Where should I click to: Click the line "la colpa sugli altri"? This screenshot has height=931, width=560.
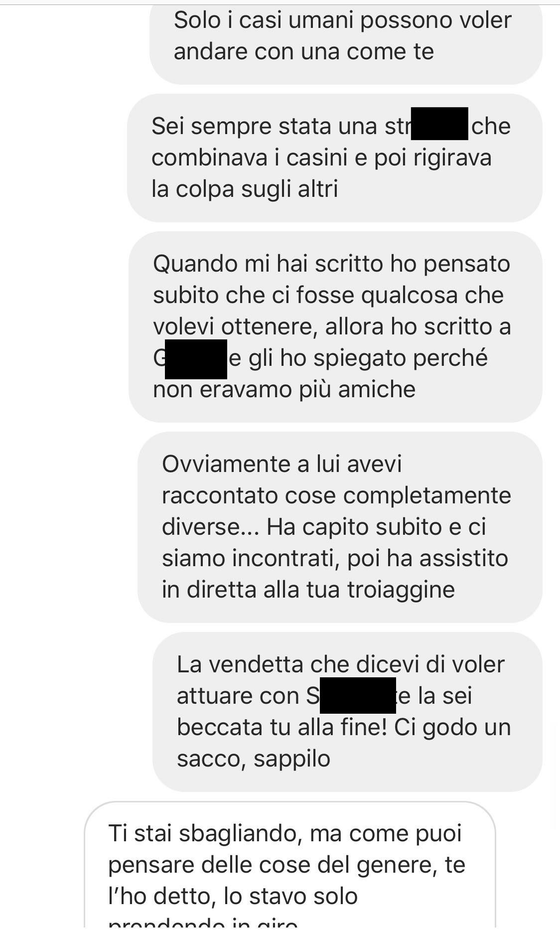(x=245, y=189)
